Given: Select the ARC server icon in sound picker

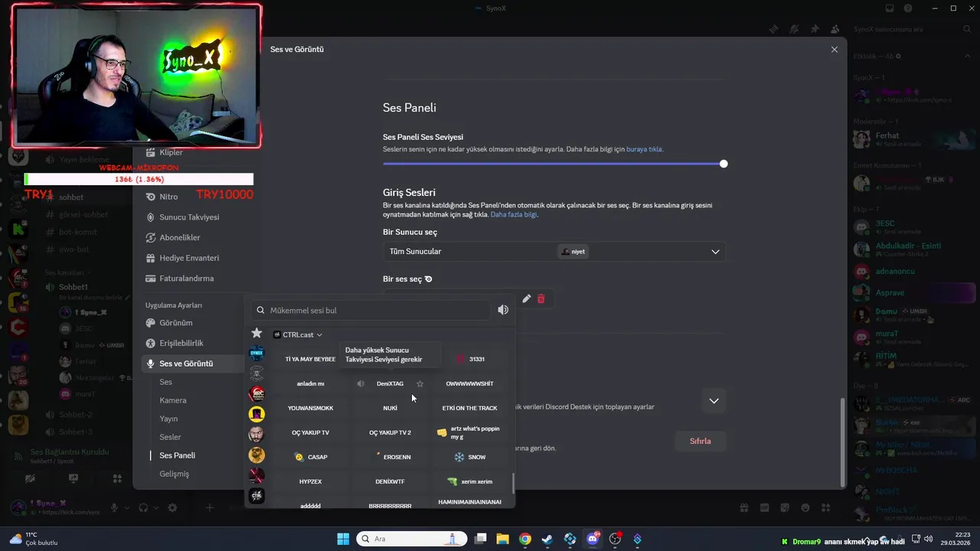Looking at the screenshot, I should pyautogui.click(x=256, y=393).
